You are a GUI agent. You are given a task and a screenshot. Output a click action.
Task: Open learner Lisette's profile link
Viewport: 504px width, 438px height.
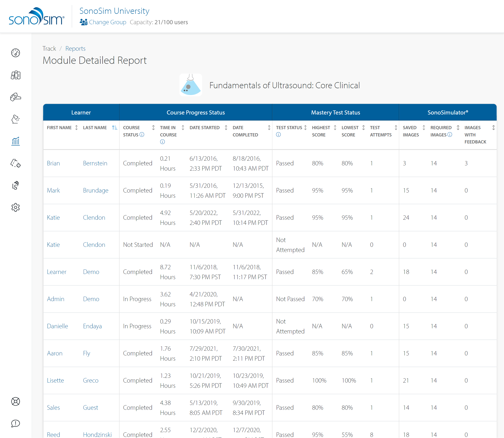pos(55,380)
